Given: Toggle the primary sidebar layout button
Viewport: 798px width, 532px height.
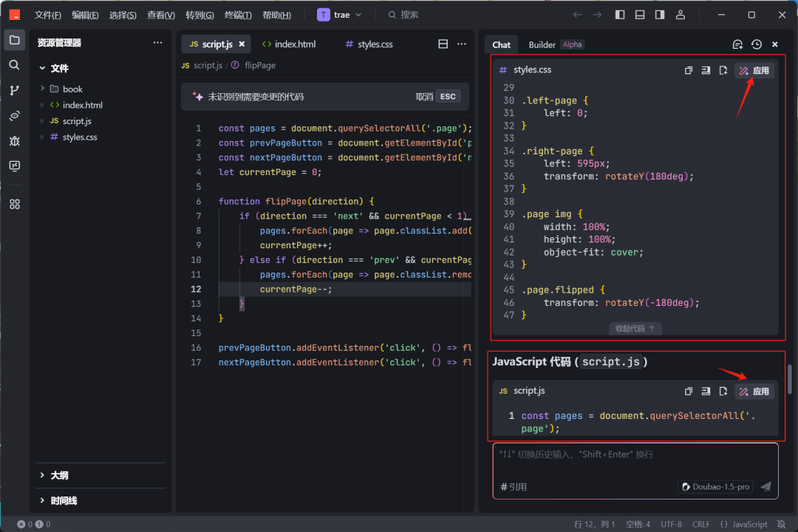Looking at the screenshot, I should (620, 15).
